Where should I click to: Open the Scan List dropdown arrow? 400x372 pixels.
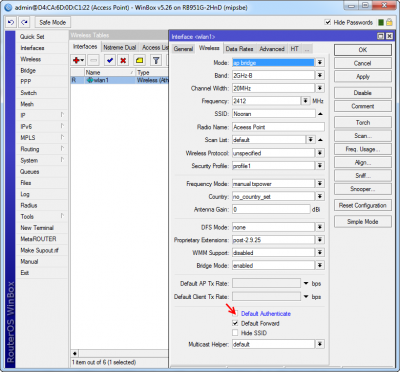tap(310, 140)
